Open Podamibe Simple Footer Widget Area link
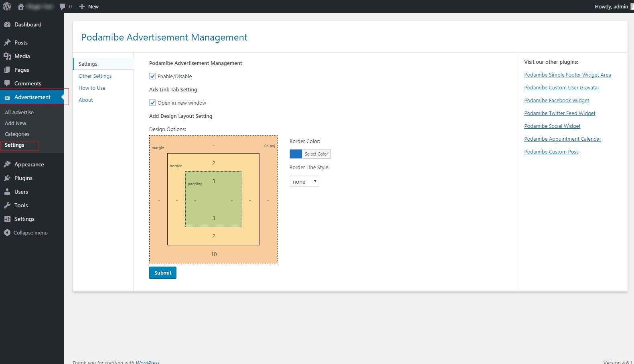The width and height of the screenshot is (634, 364). tap(567, 75)
